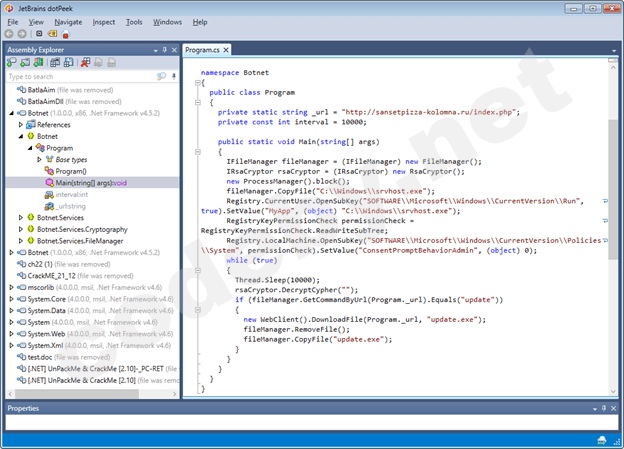This screenshot has height=449, width=624.
Task: Click the first greyed-out Assembly Explorer toolbar icon
Action: (x=98, y=62)
